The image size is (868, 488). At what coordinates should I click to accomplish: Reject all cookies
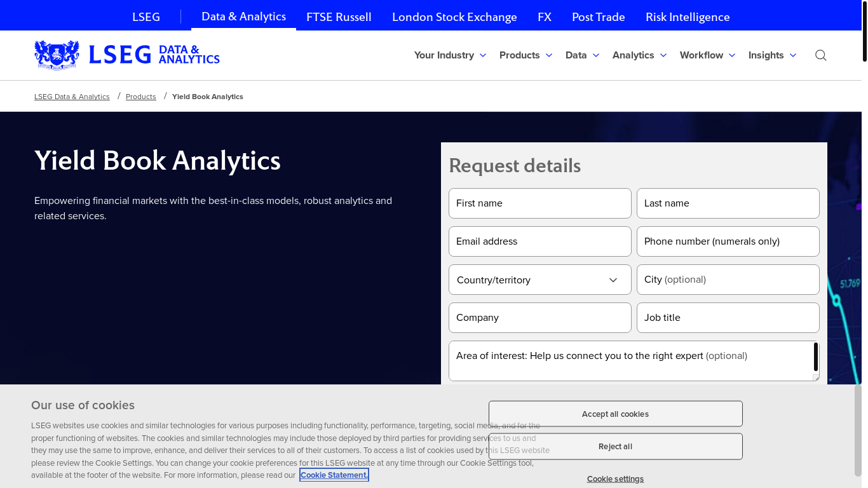point(615,446)
